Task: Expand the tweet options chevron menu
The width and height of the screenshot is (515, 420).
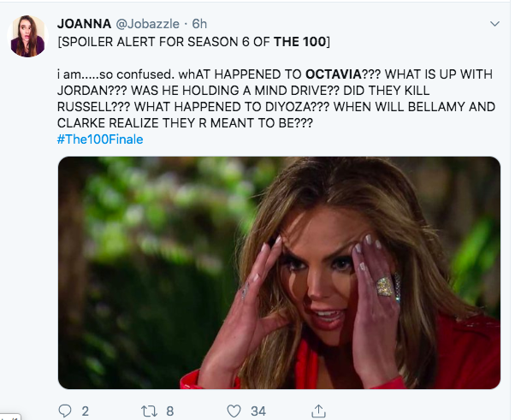Action: pyautogui.click(x=494, y=24)
